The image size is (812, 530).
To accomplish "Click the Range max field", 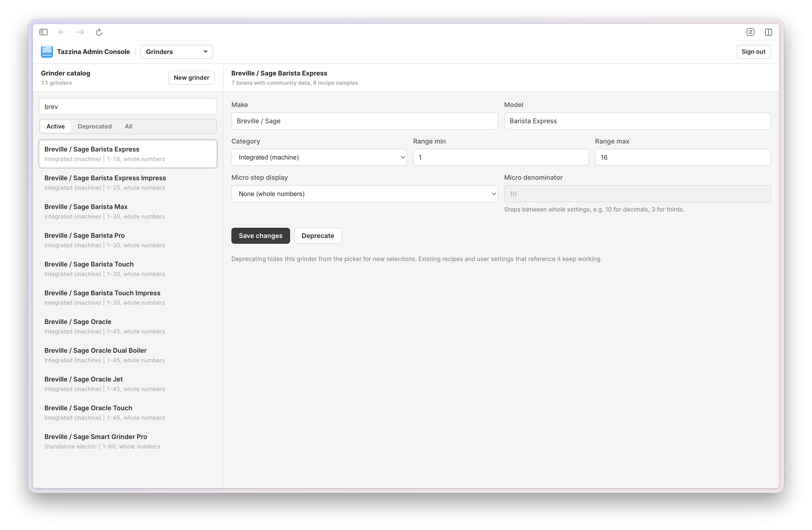I will tap(683, 157).
